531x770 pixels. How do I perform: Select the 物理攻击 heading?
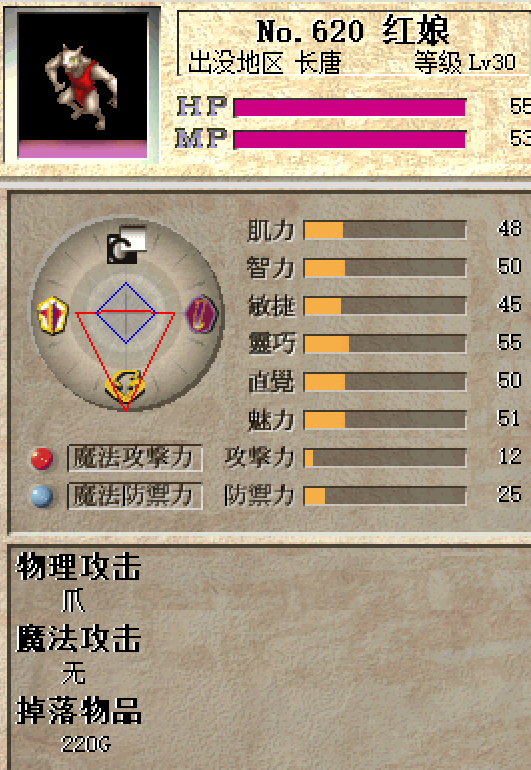(x=79, y=567)
